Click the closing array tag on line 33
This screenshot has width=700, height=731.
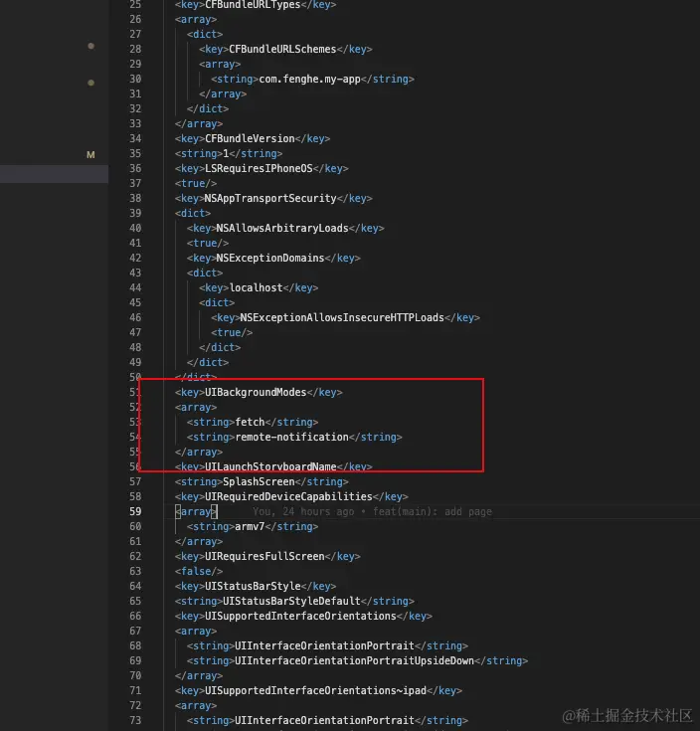tap(199, 123)
